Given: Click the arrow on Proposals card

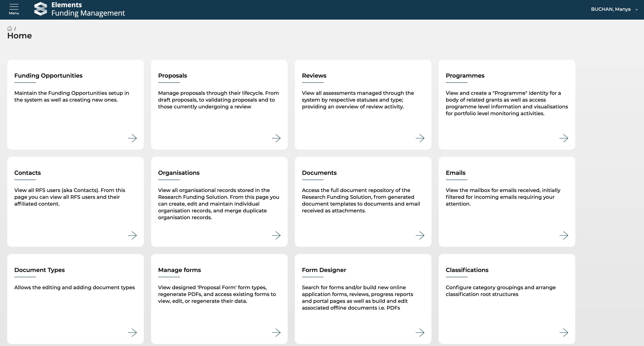Looking at the screenshot, I should [276, 138].
